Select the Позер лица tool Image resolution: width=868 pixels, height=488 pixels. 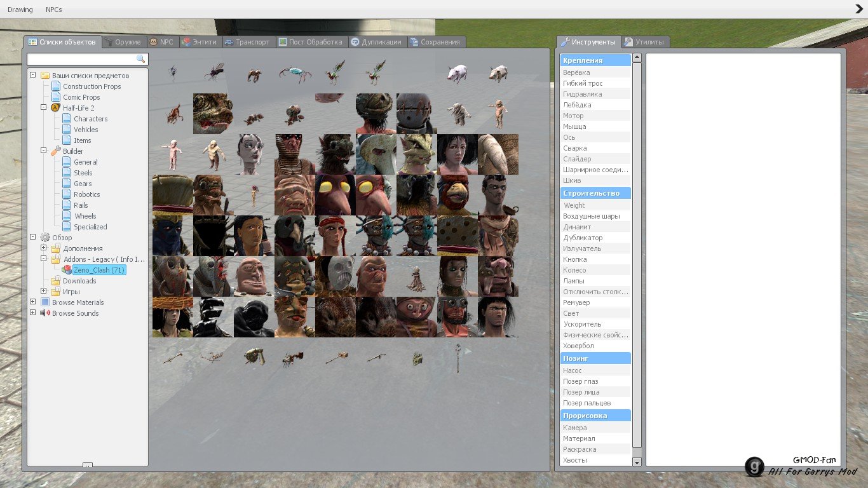point(595,392)
